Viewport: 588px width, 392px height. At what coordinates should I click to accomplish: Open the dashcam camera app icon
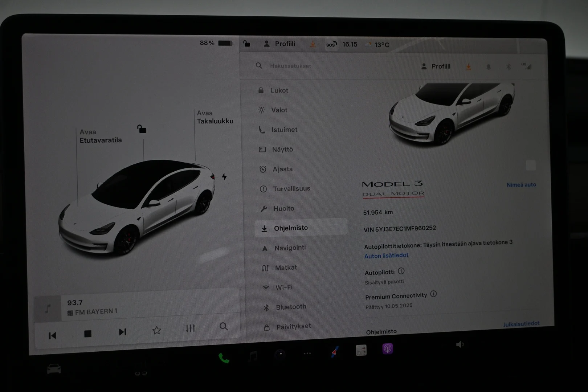(x=280, y=354)
